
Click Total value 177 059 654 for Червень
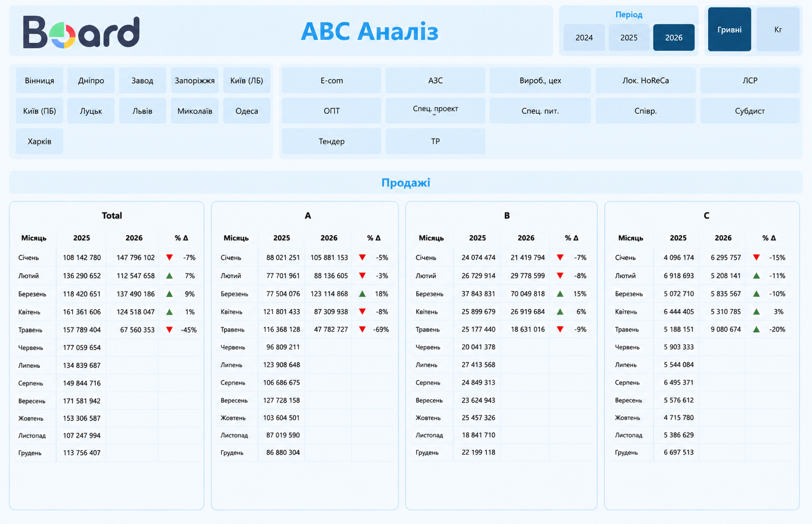click(82, 348)
